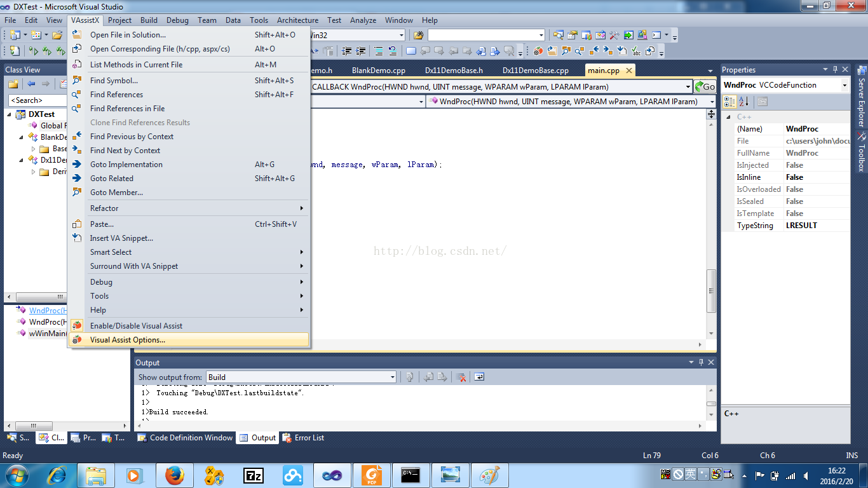Image resolution: width=868 pixels, height=488 pixels.
Task: Click the toggle bookmark toolbar icon
Action: (410, 51)
